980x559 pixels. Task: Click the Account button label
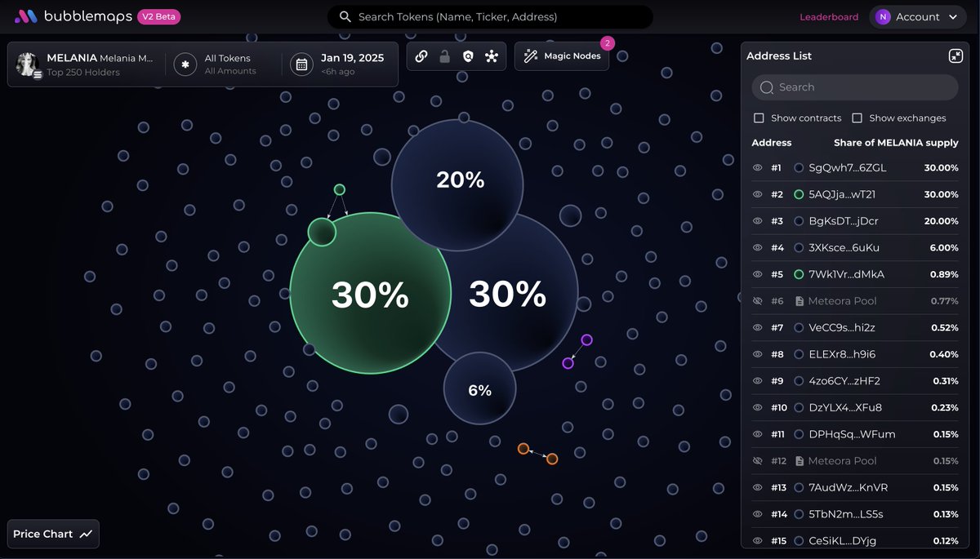(x=918, y=17)
